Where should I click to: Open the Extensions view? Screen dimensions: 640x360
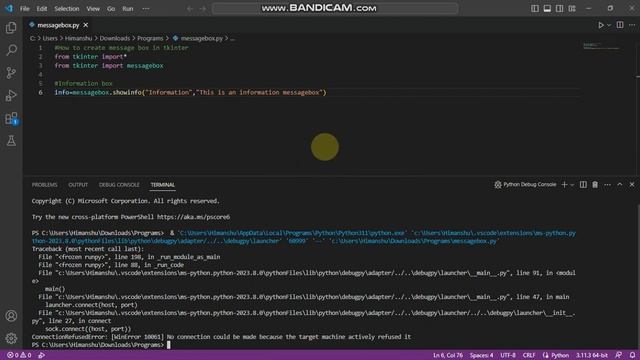(11, 118)
